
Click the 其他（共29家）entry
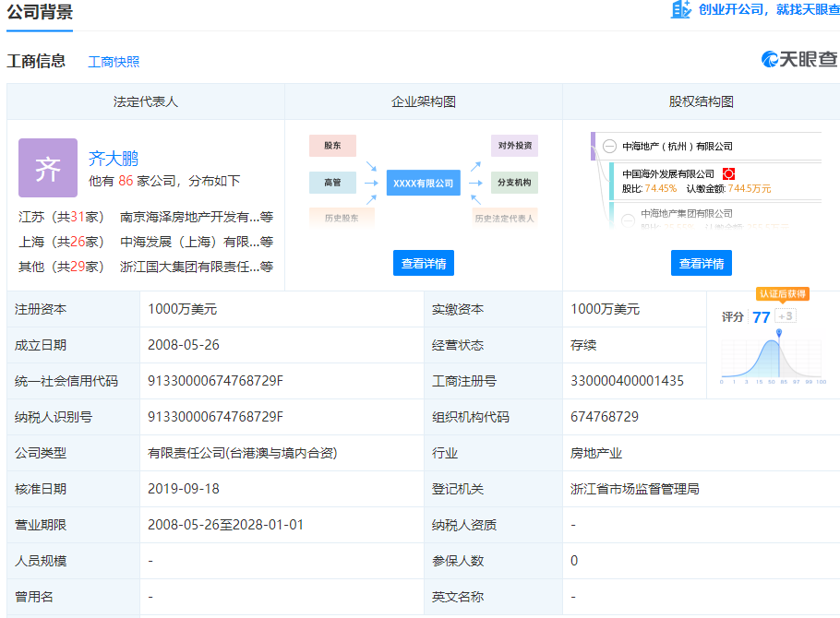click(x=61, y=267)
